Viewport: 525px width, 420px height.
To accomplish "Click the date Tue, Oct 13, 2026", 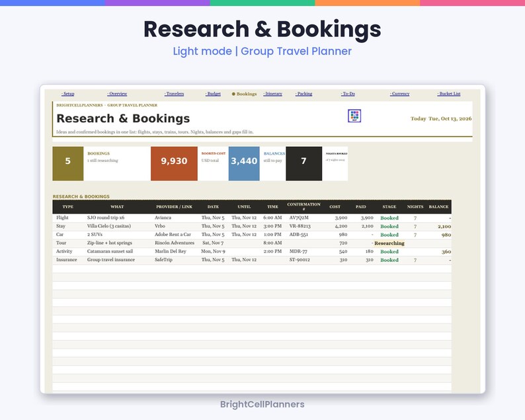I will [x=450, y=118].
